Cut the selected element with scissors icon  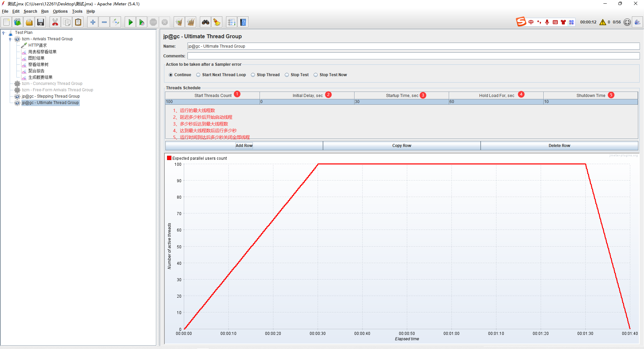pyautogui.click(x=55, y=22)
